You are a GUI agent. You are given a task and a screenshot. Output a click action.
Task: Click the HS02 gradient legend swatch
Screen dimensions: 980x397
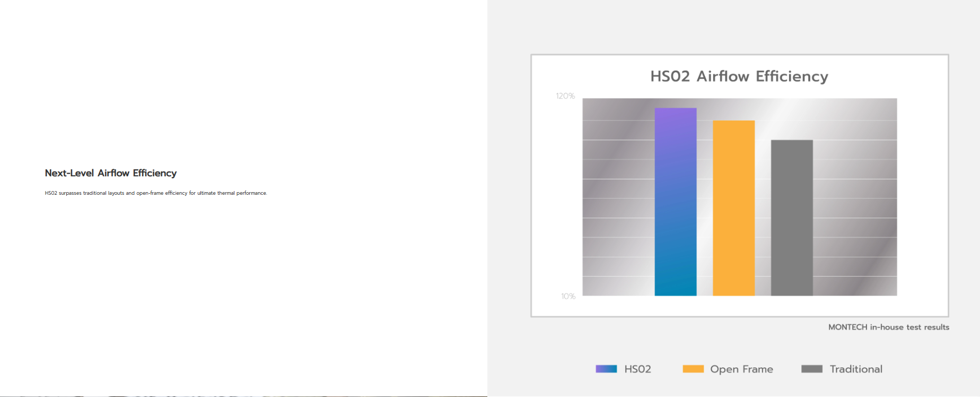click(606, 369)
